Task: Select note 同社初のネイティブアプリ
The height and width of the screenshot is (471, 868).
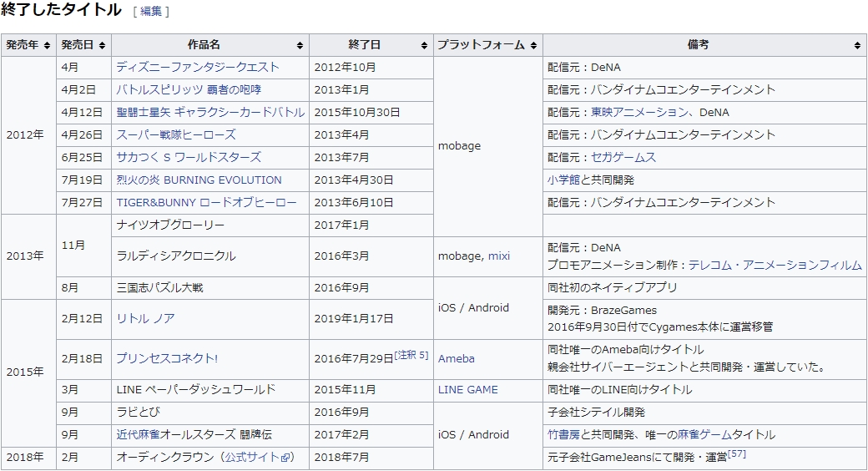Action: (x=613, y=287)
